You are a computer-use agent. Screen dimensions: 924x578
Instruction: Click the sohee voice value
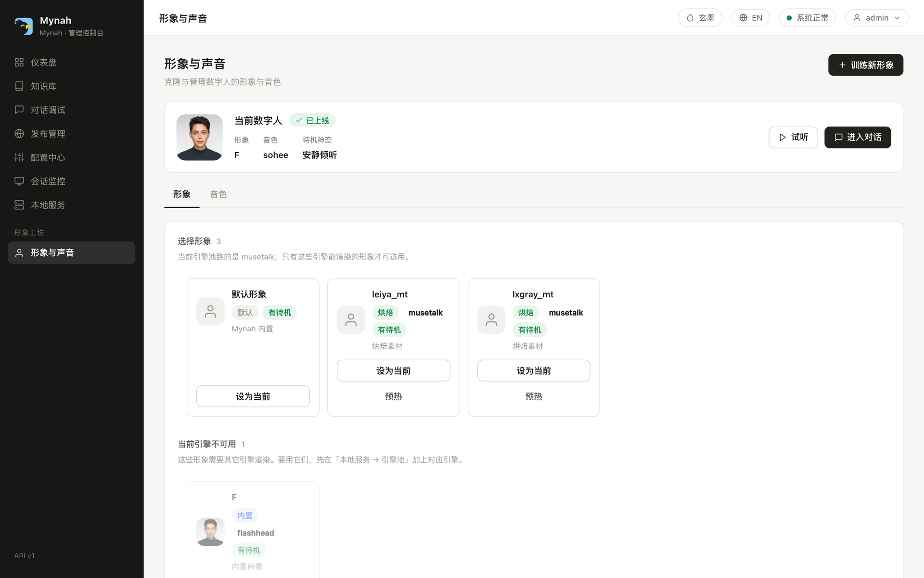click(276, 155)
